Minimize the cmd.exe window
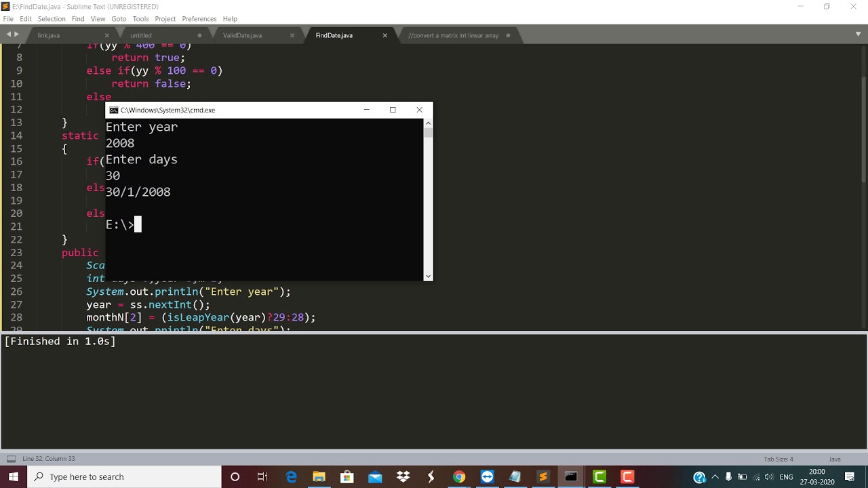 pos(366,110)
